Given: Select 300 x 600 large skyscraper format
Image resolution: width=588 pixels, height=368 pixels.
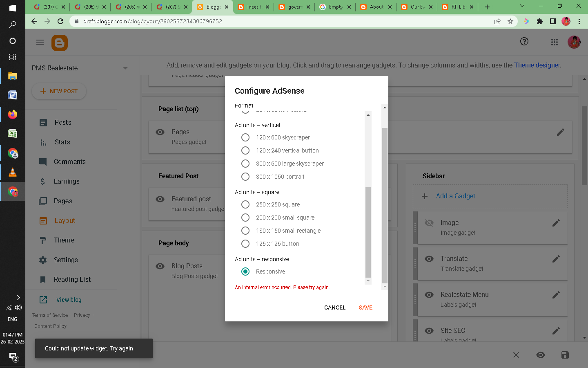Looking at the screenshot, I should 245,164.
